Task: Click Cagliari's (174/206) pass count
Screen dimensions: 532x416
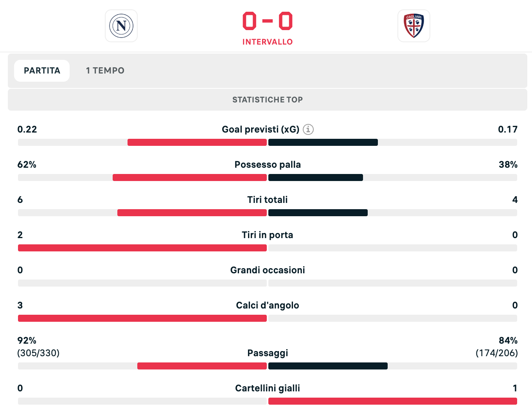Action: point(497,353)
